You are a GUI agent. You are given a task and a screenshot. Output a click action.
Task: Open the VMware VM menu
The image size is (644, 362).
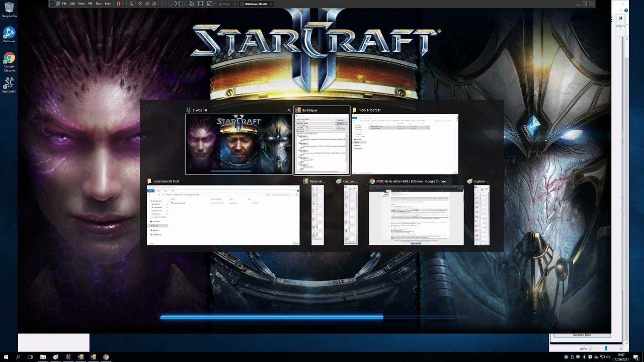(90, 4)
